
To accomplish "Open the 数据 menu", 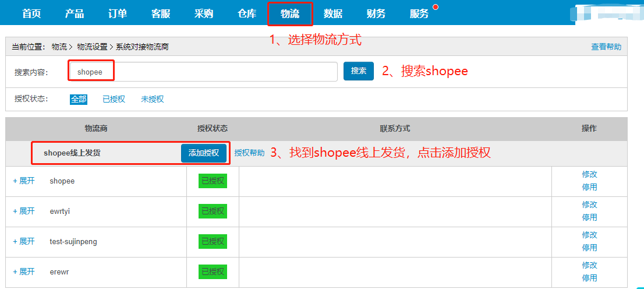I will point(333,13).
